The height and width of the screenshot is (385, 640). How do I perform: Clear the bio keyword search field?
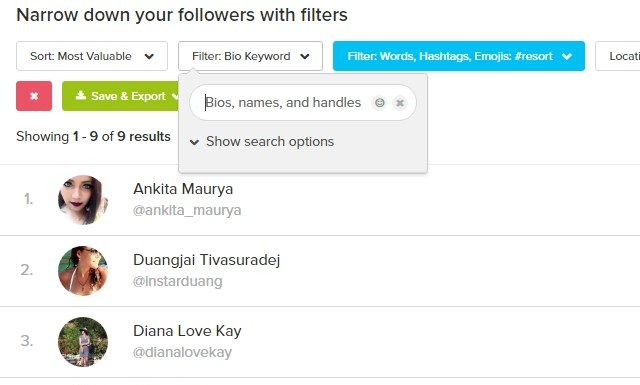[400, 102]
